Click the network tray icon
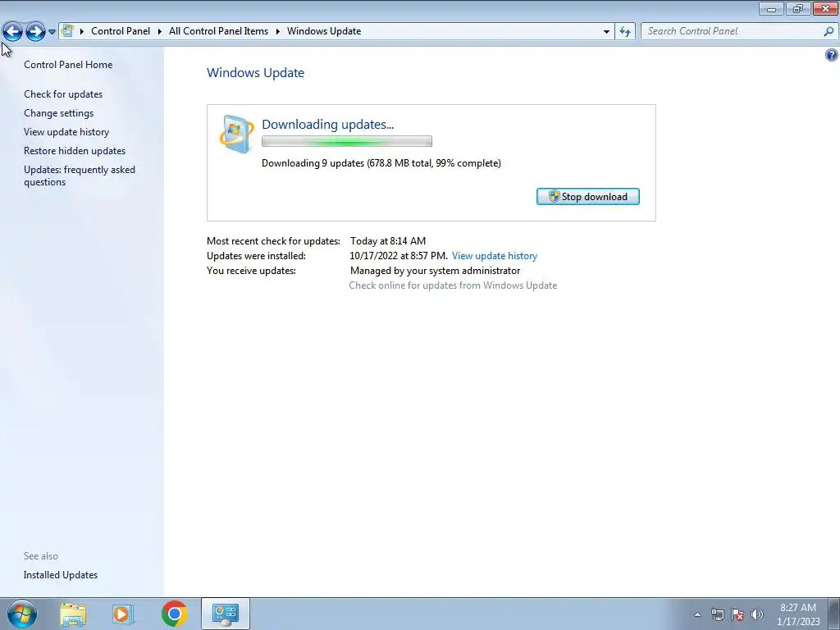This screenshot has width=840, height=630. tap(717, 614)
